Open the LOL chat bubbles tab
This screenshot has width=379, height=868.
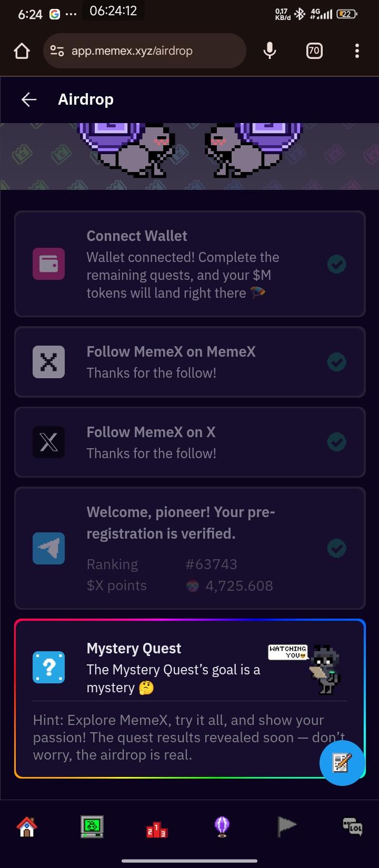pyautogui.click(x=352, y=826)
